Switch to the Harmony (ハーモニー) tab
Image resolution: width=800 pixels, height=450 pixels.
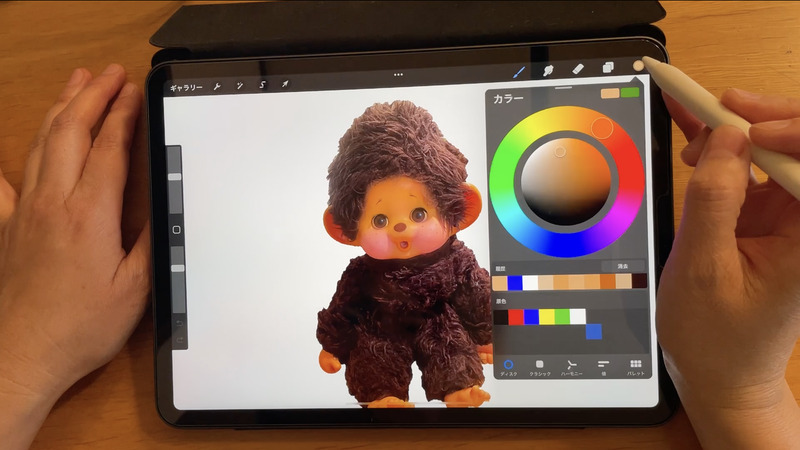pos(571,367)
